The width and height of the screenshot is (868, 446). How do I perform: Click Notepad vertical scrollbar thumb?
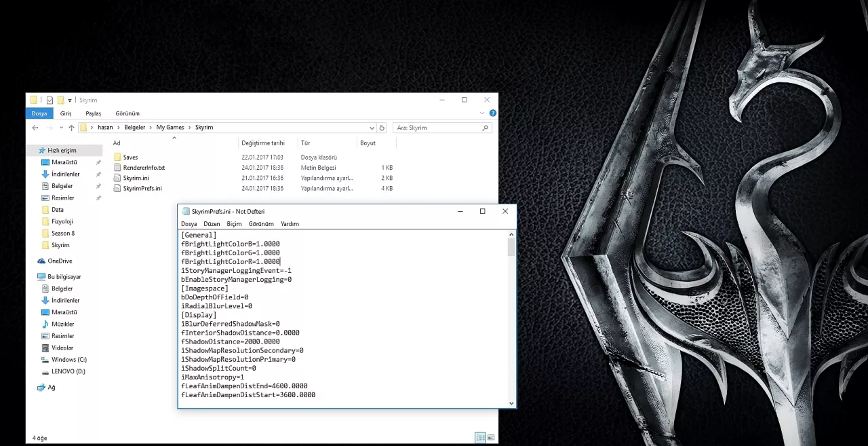[x=512, y=248]
